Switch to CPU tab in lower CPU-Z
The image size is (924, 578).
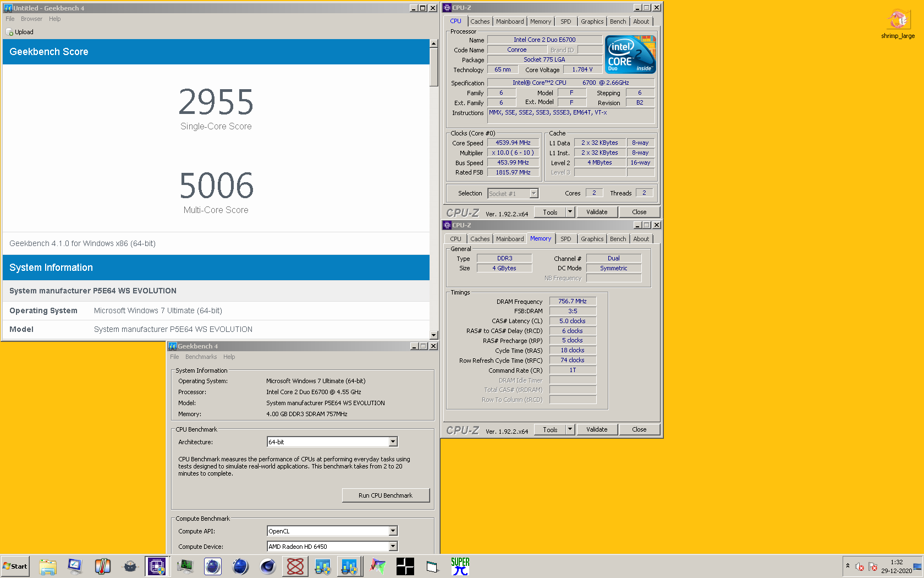[x=455, y=239]
